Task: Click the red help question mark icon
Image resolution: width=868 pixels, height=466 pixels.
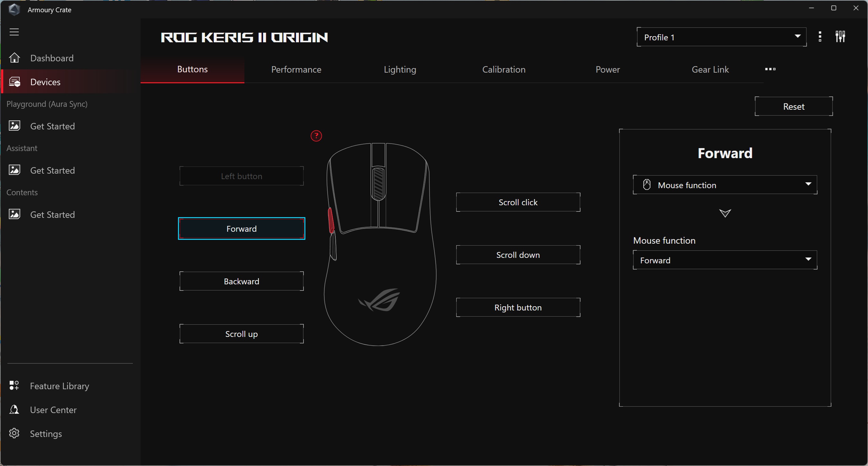Action: click(316, 136)
